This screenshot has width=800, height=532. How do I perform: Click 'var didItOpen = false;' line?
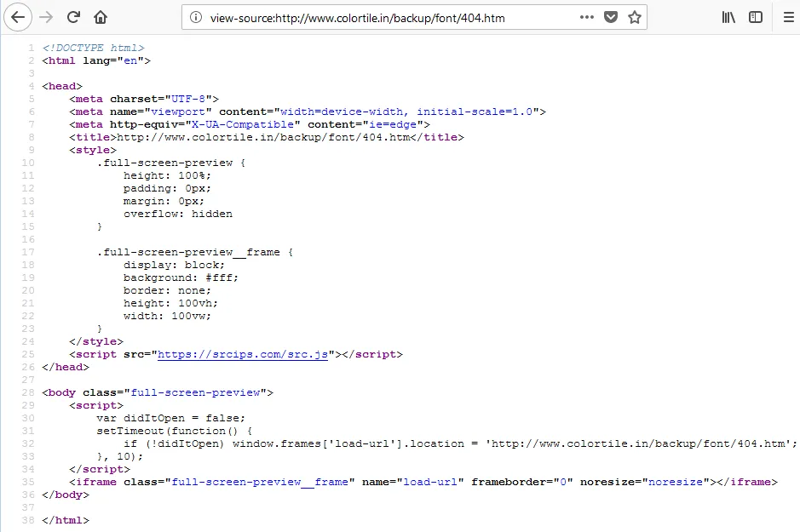[x=171, y=418]
